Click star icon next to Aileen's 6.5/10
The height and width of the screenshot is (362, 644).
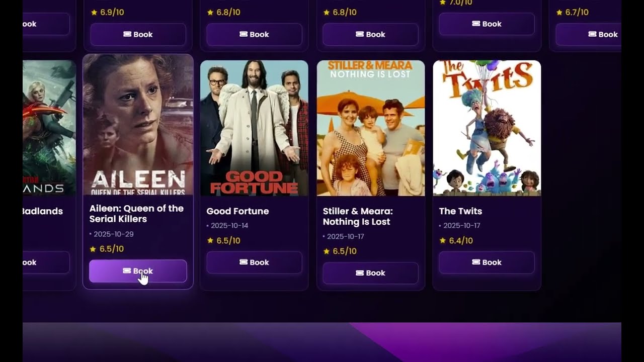[x=93, y=249]
